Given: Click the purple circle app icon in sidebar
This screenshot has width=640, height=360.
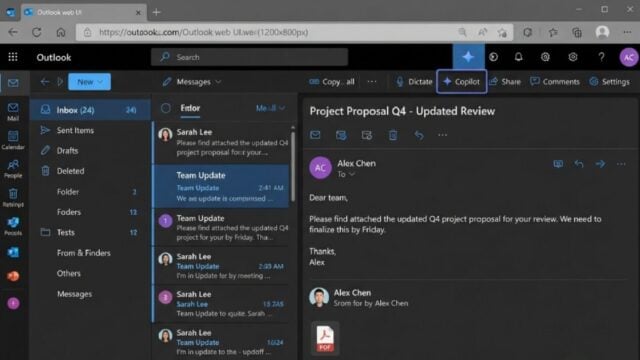Looking at the screenshot, I should coord(13,303).
